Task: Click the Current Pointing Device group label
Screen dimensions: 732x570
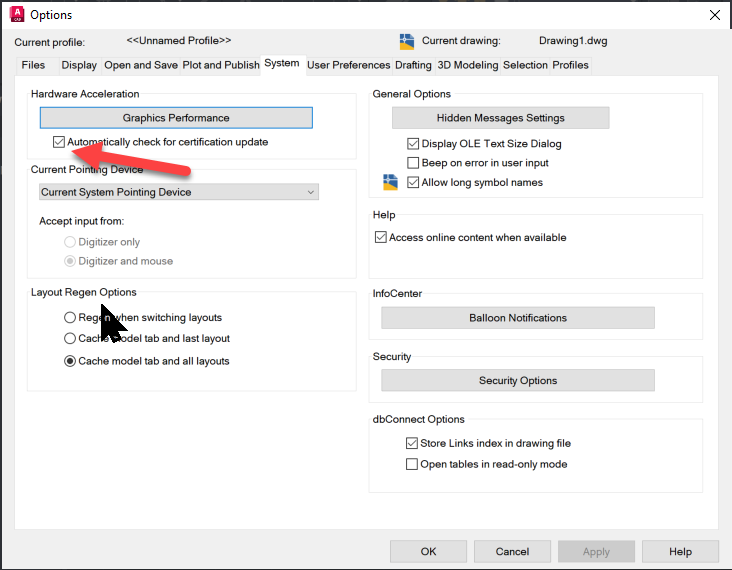Action: pos(87,169)
